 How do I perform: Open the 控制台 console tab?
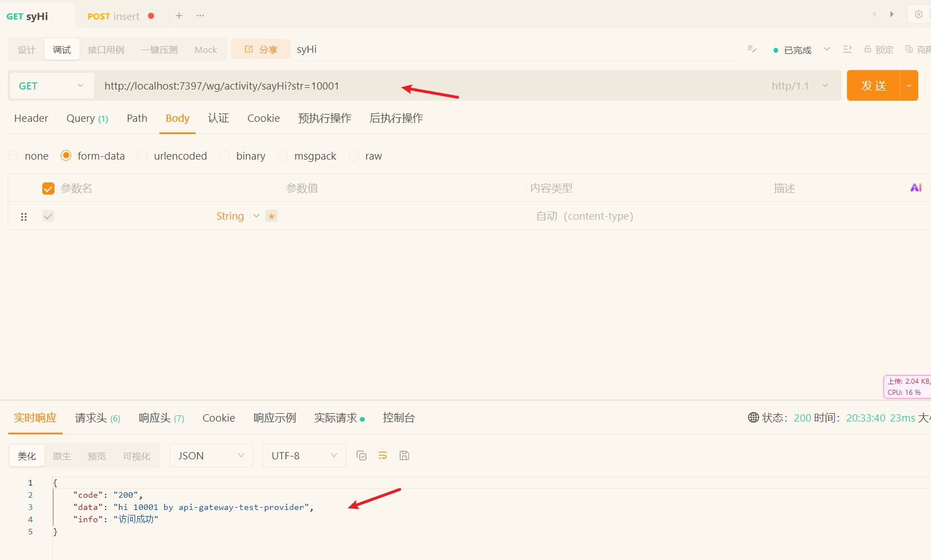tap(398, 418)
